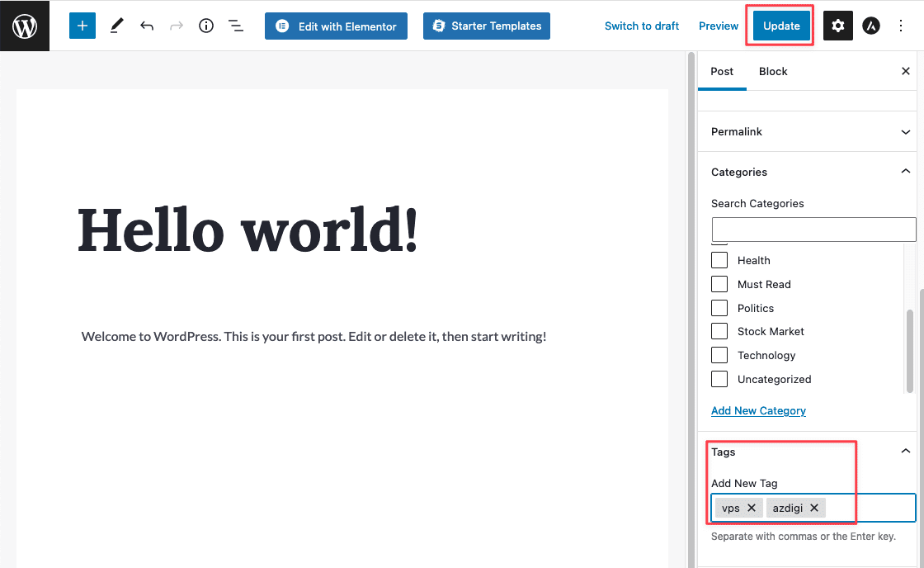Enable the Uncategorized category
This screenshot has width=924, height=568.
[719, 379]
